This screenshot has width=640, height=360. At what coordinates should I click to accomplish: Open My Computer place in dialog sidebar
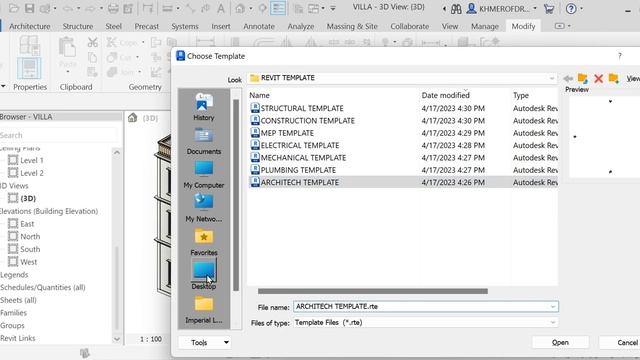pos(204,175)
